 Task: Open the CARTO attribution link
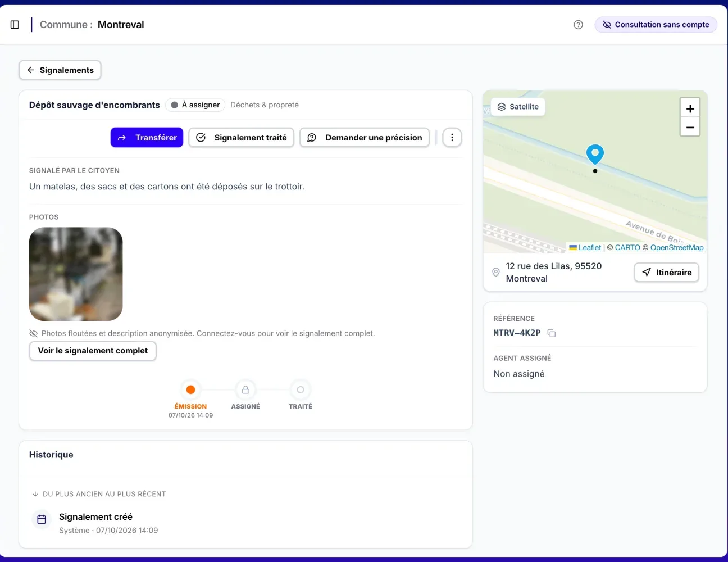point(627,248)
